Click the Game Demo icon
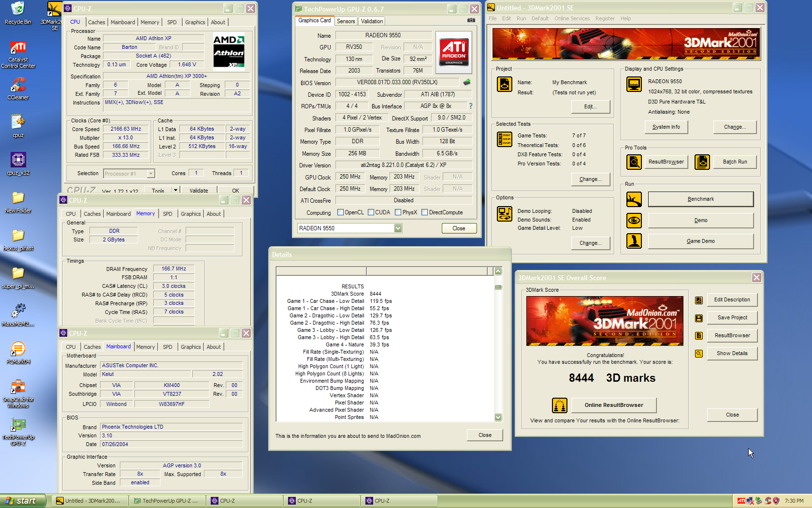This screenshot has width=812, height=508. coord(634,241)
